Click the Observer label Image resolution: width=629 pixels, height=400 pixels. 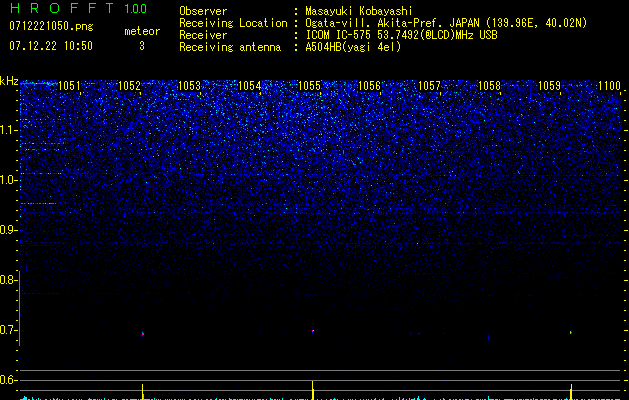pos(203,11)
